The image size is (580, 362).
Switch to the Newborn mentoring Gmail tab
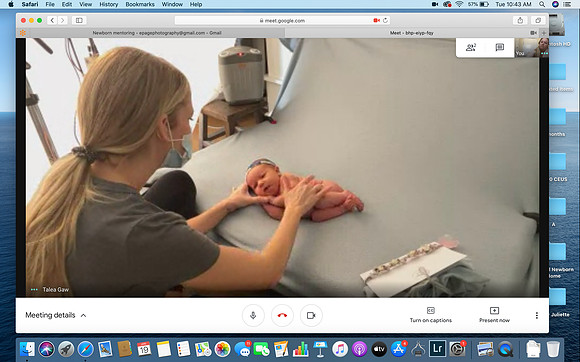click(157, 33)
